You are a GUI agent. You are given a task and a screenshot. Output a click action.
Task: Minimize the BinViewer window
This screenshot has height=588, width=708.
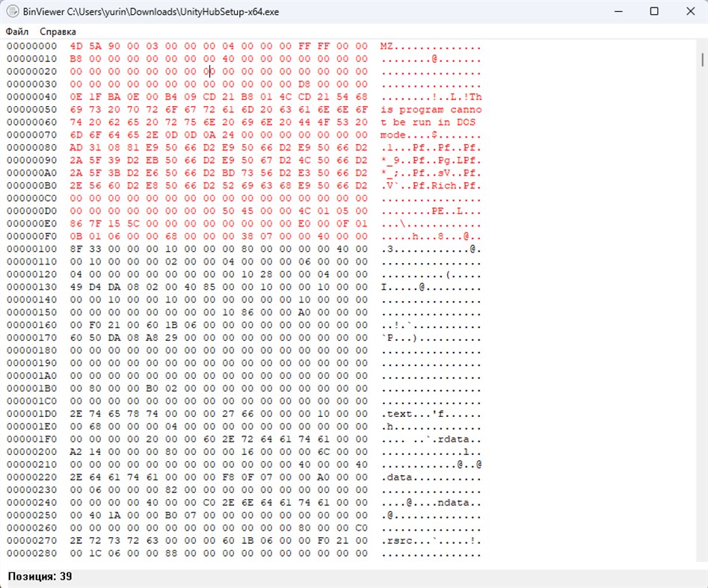pyautogui.click(x=618, y=11)
